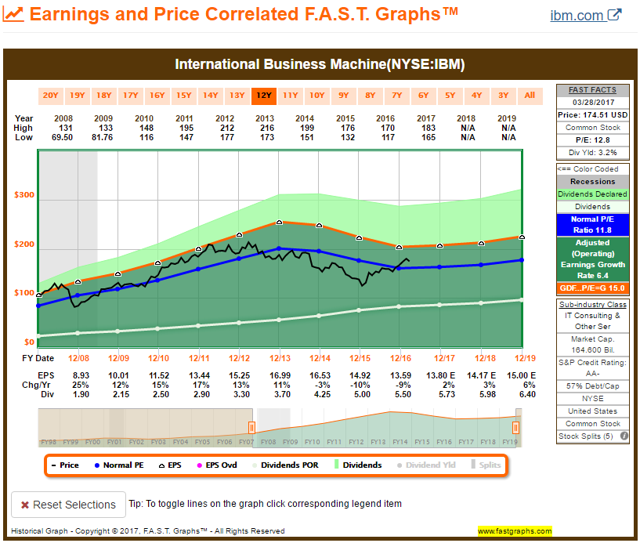Select the 17Y time range tab
640x543 pixels.
click(130, 96)
